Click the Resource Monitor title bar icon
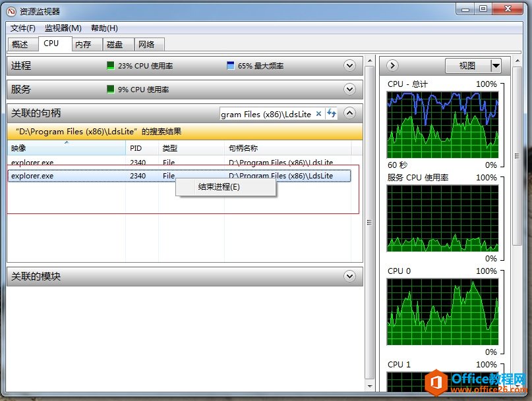Screen dimensions: 532x401 tap(11, 11)
